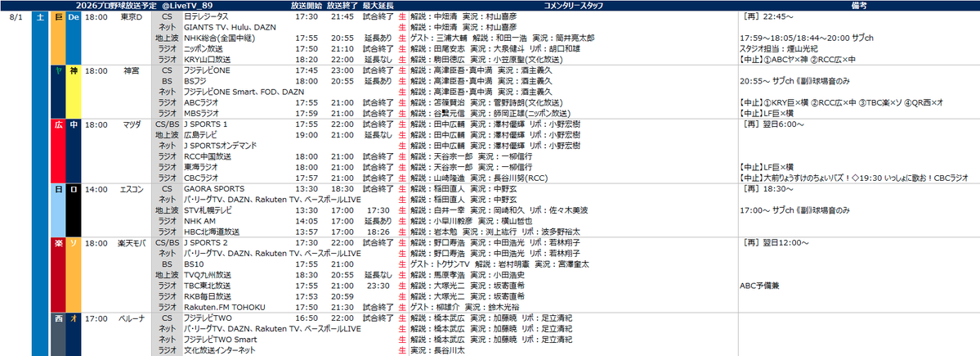Click the end time '21:45'

[x=342, y=17]
